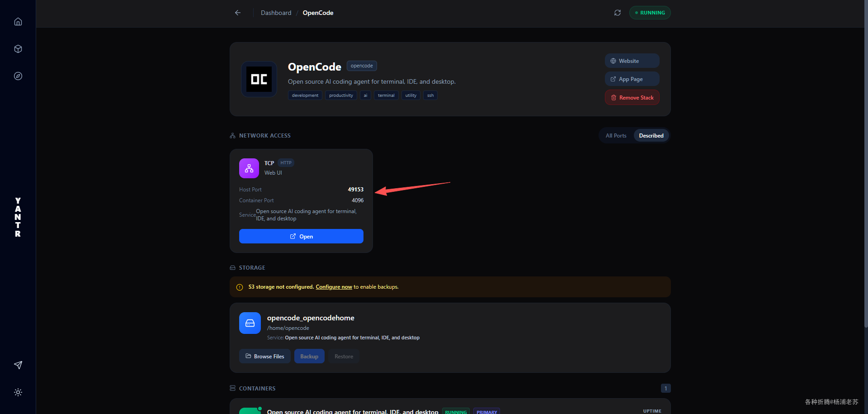Open the cube apps icon in sidebar

point(18,49)
